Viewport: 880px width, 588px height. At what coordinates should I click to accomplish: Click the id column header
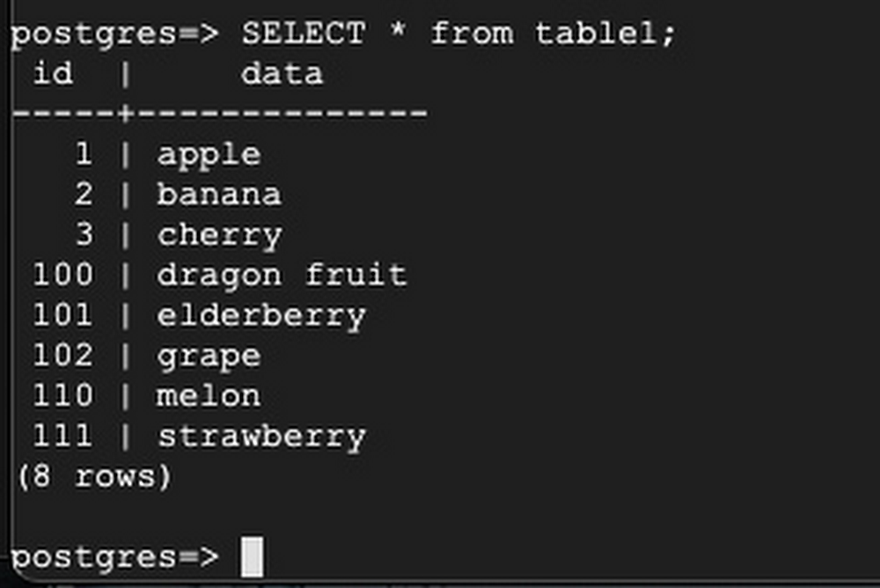coord(53,73)
